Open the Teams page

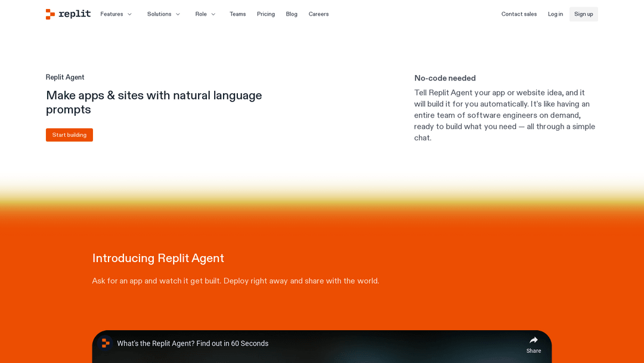point(238,14)
